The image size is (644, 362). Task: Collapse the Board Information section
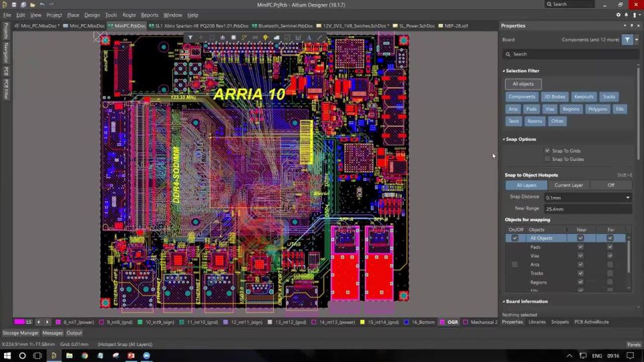[x=504, y=301]
